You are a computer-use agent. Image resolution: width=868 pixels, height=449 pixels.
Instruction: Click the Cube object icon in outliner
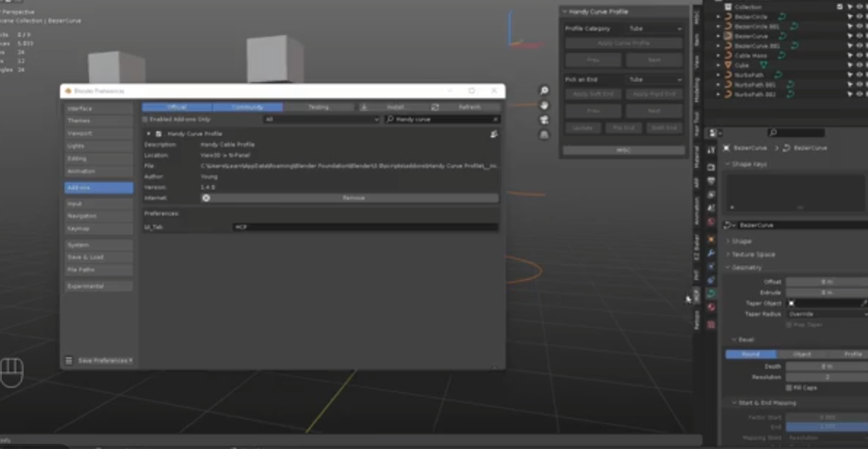[728, 65]
